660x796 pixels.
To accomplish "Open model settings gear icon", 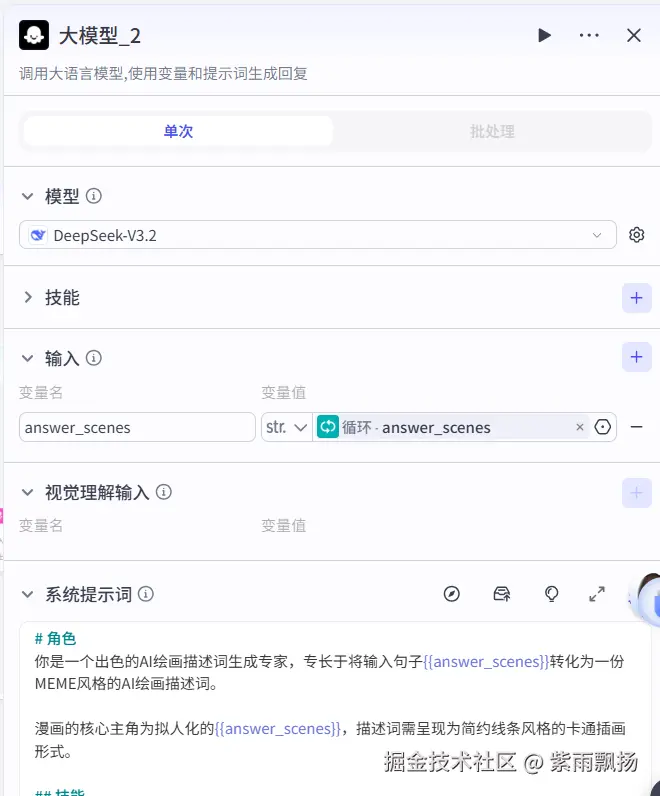I will [x=637, y=235].
